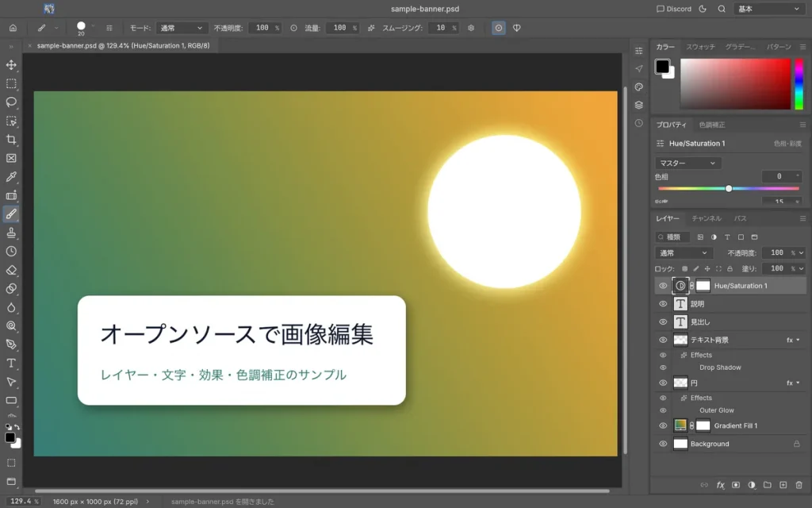Click the foreground color swatch in Color panel

pyautogui.click(x=662, y=67)
